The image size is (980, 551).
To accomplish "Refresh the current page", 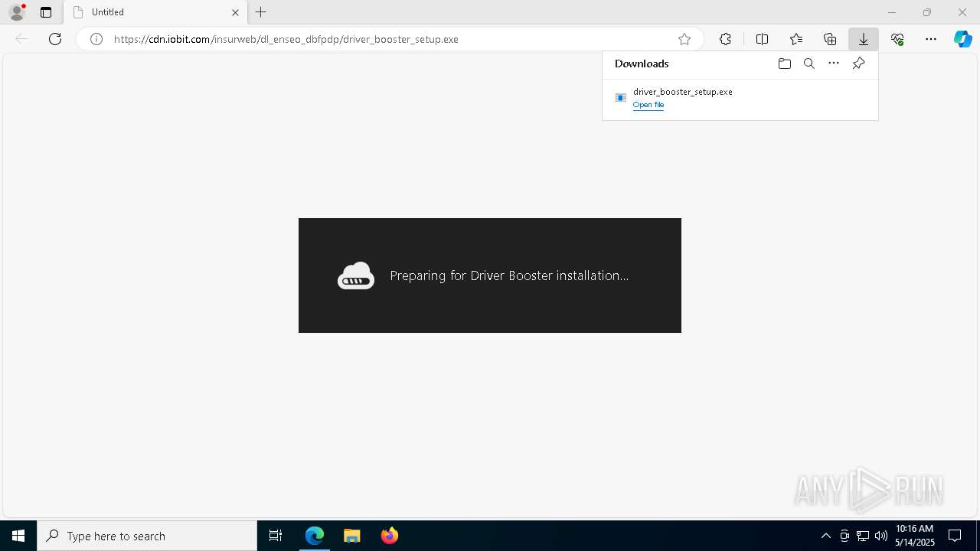I will point(55,39).
